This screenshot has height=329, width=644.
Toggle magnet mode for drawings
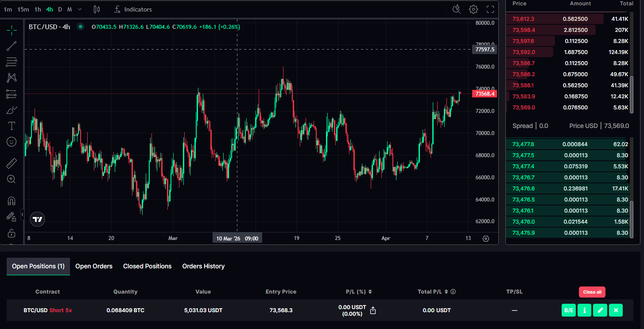(x=12, y=201)
